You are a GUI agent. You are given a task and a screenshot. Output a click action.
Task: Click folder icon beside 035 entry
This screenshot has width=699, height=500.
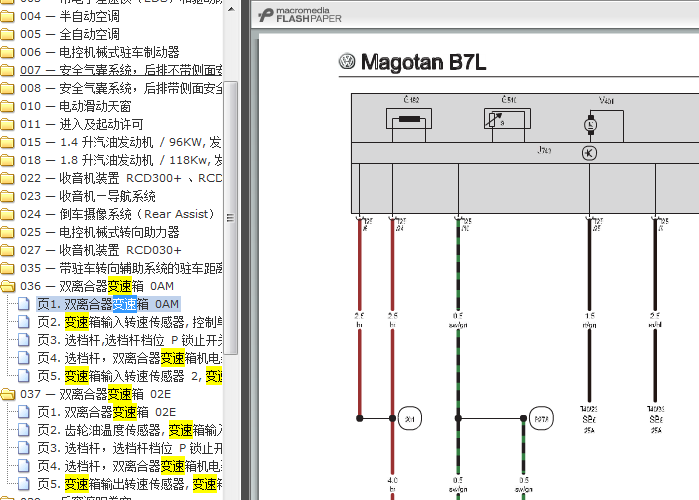coord(7,268)
